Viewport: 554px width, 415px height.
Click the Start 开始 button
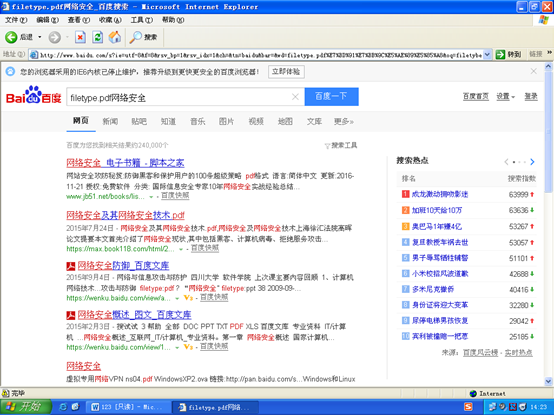coord(25,407)
